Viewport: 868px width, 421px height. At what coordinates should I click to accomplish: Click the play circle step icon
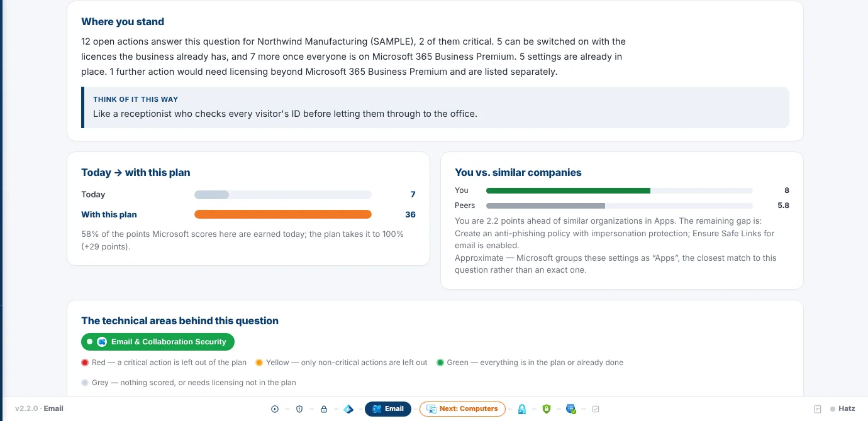pos(275,409)
